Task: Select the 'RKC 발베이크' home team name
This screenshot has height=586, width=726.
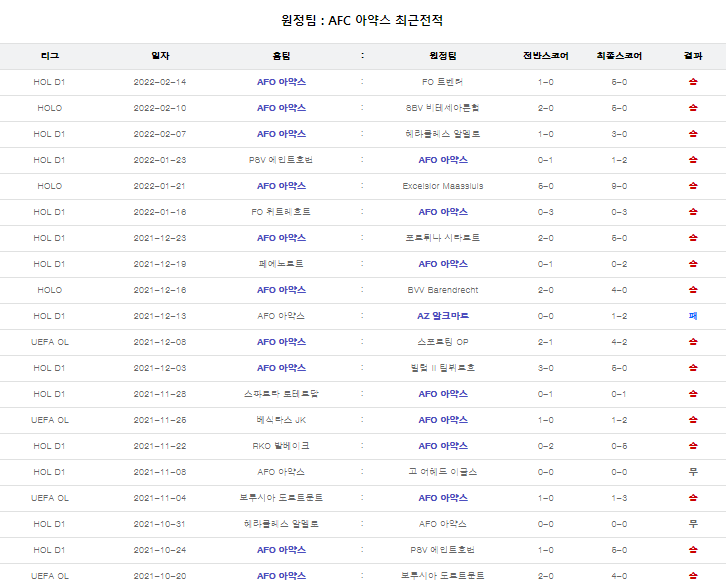Action: pos(281,446)
